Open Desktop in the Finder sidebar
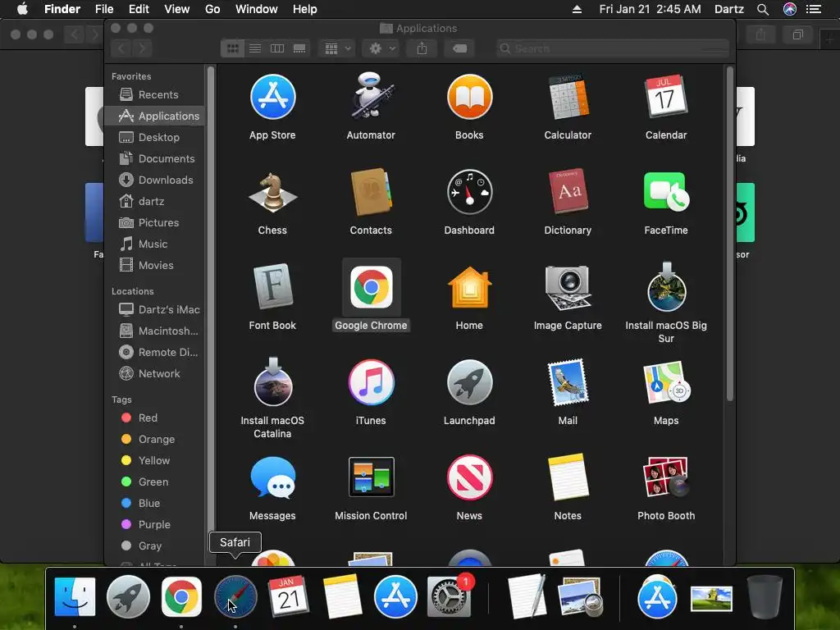The width and height of the screenshot is (840, 630). pos(154,137)
